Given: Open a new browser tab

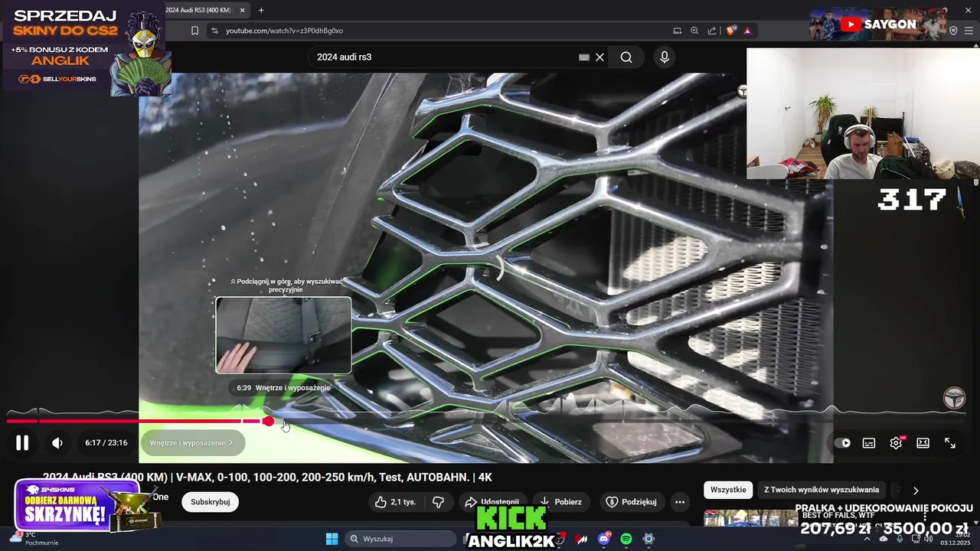Looking at the screenshot, I should point(261,10).
